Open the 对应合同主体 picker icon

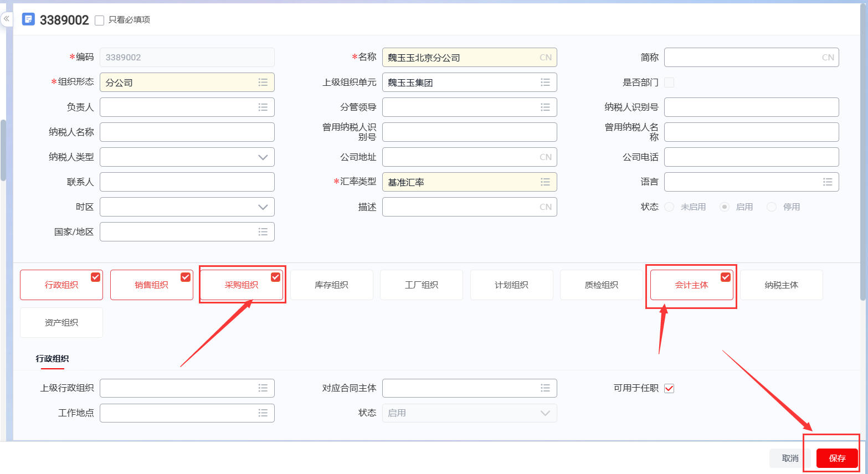point(546,388)
